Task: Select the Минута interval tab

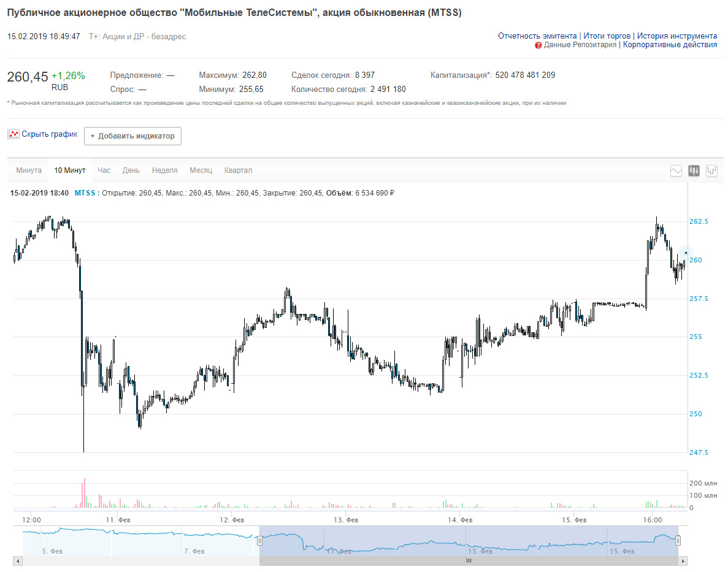Action: (29, 170)
